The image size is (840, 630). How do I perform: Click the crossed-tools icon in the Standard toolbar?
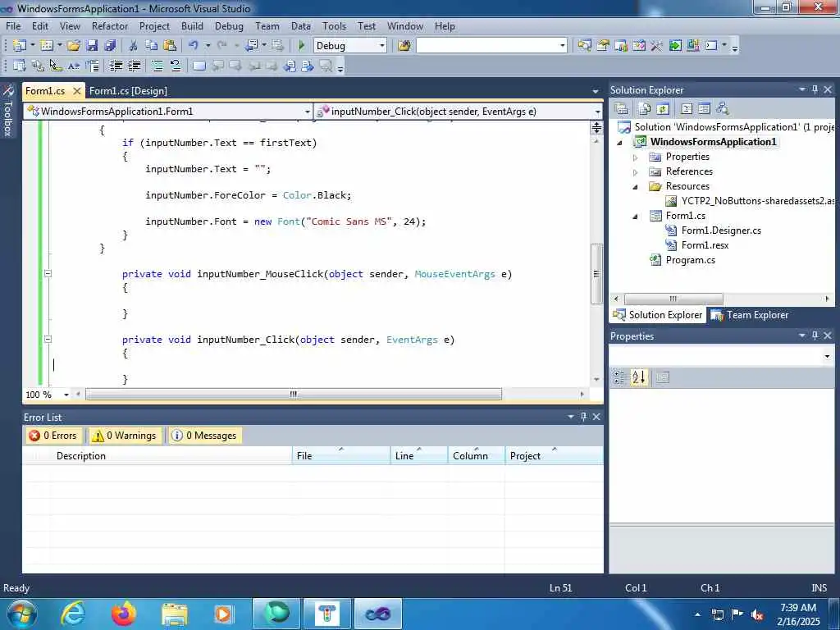pos(657,46)
